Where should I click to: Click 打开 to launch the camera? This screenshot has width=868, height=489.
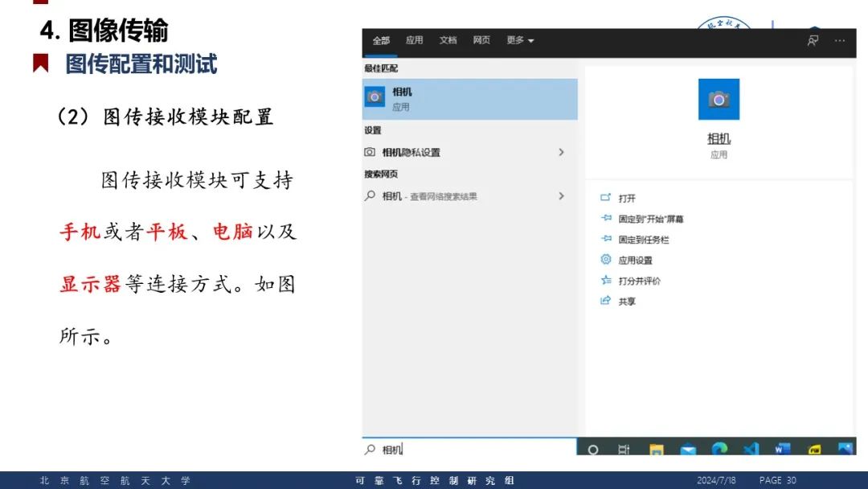coord(627,198)
